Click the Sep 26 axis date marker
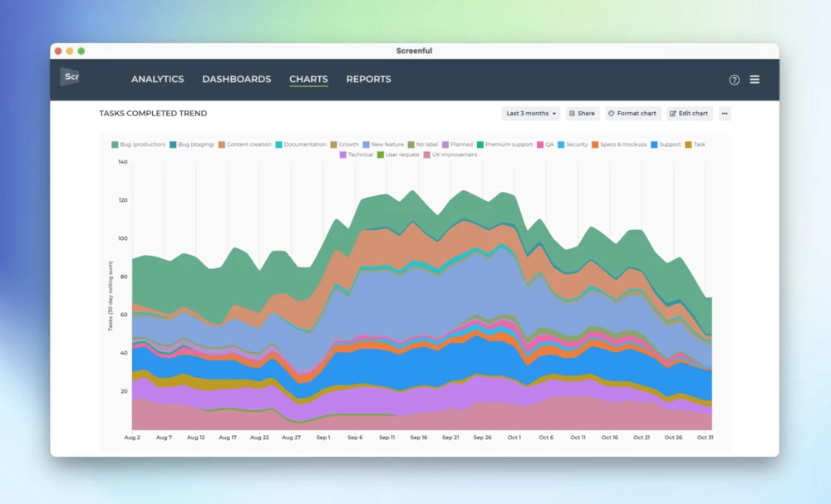 click(x=482, y=438)
